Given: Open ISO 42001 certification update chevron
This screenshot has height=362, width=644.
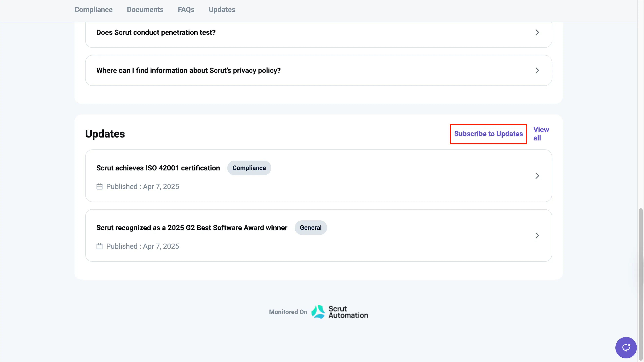Looking at the screenshot, I should coord(537,176).
